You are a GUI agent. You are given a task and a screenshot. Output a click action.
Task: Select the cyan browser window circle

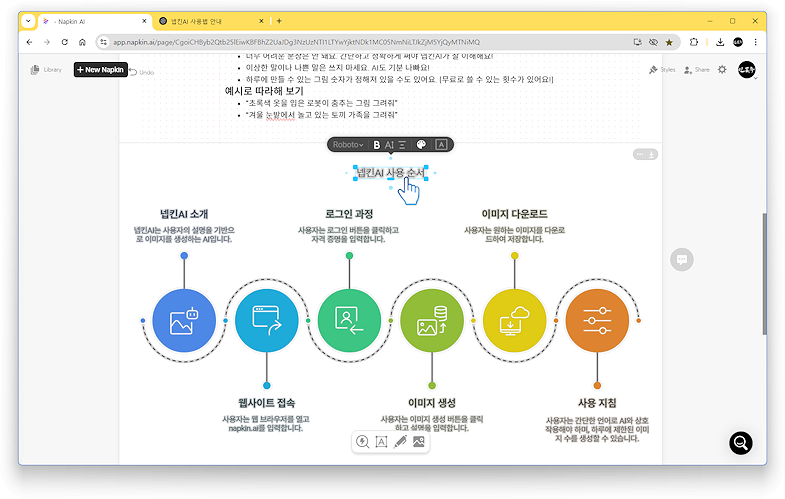266,320
